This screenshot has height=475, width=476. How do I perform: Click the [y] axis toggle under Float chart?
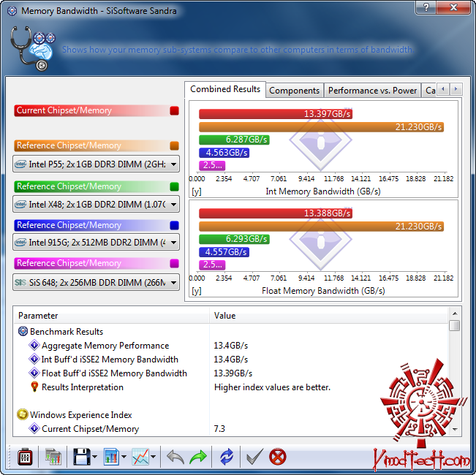click(197, 291)
